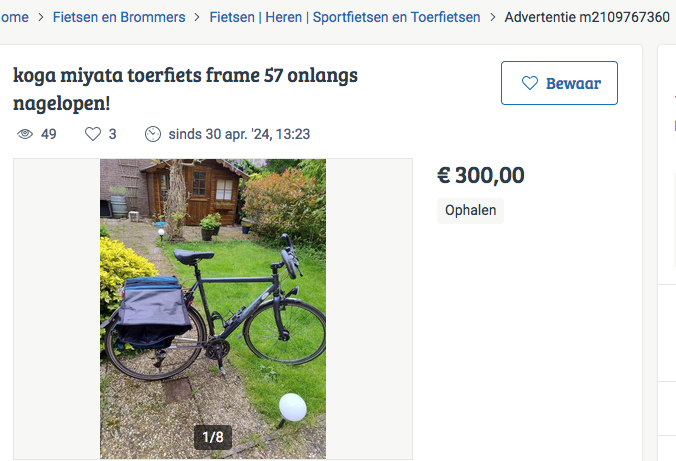Click the Bewaar save button

559,83
